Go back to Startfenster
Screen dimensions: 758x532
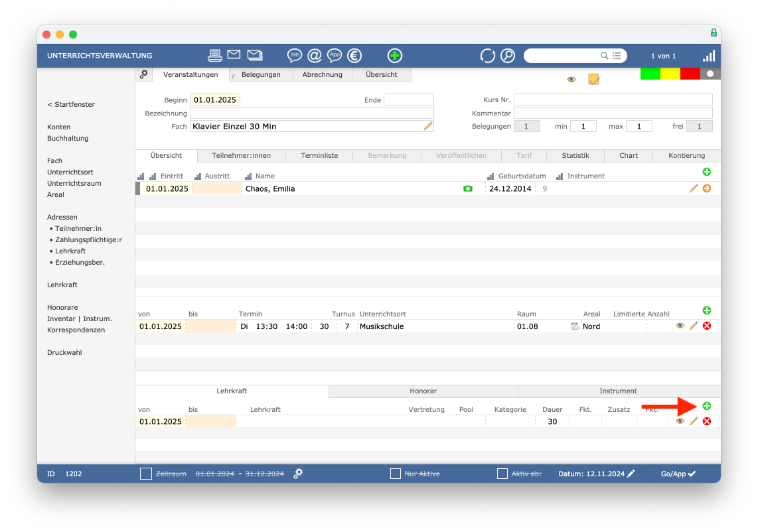click(x=71, y=104)
